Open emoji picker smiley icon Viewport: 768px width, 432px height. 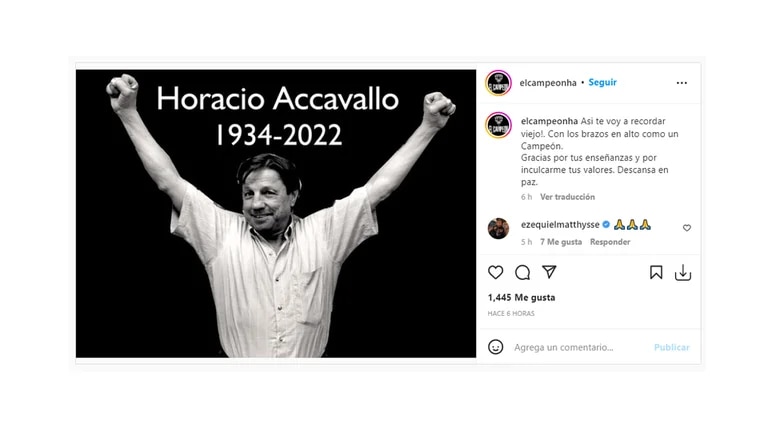coord(495,347)
